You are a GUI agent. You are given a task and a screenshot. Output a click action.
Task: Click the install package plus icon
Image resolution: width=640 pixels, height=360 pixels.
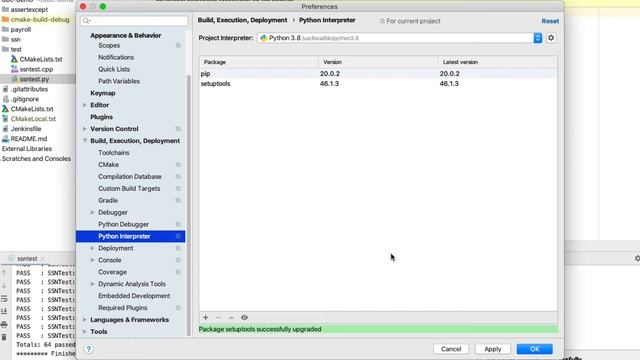[206, 318]
